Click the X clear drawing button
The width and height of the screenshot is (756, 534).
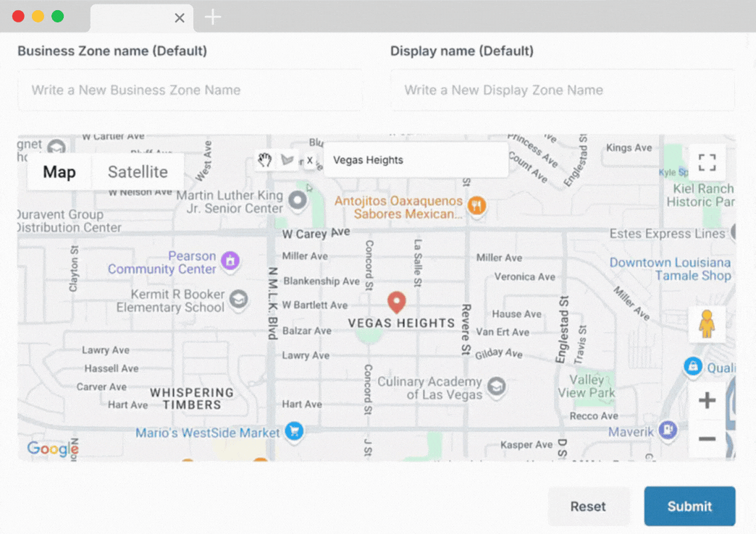(x=309, y=161)
